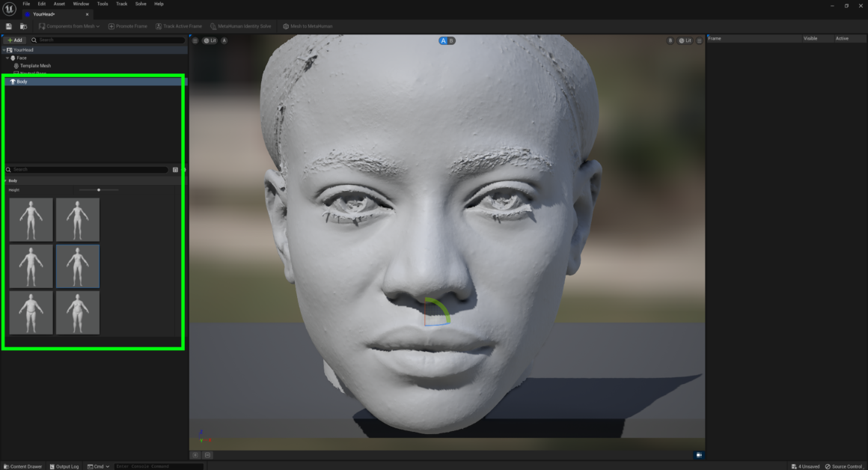Select the Template Mesh tree item
This screenshot has width=868, height=470.
pyautogui.click(x=35, y=66)
